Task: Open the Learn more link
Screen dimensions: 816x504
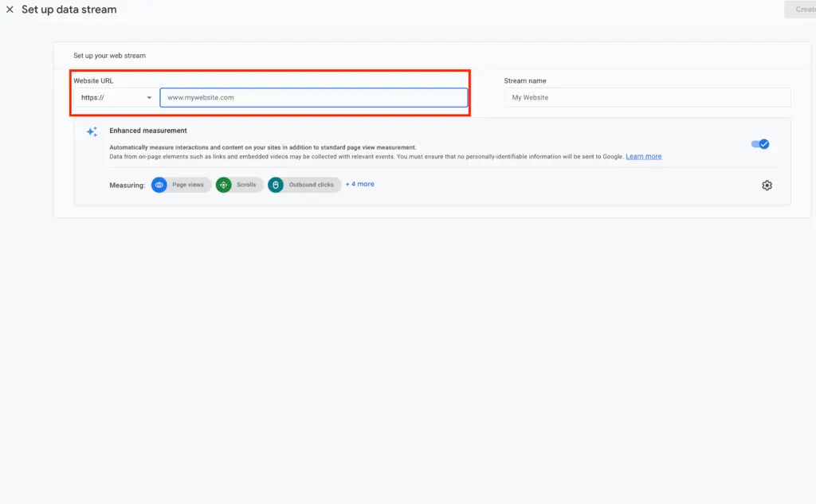Action: pos(643,156)
